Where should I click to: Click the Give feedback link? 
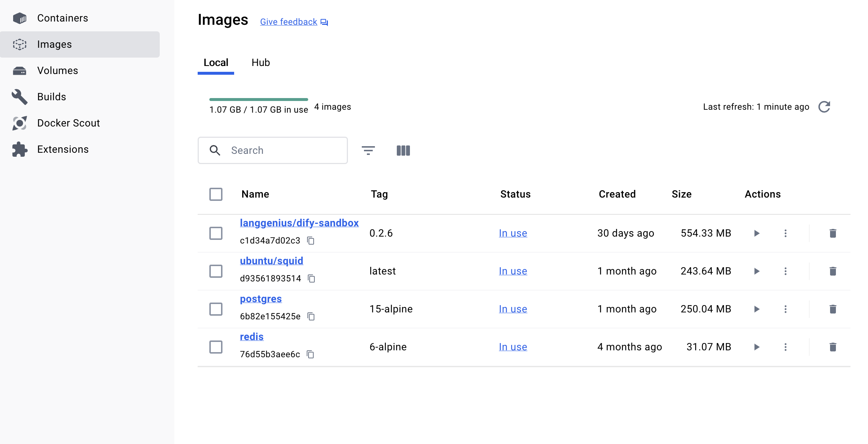click(294, 22)
